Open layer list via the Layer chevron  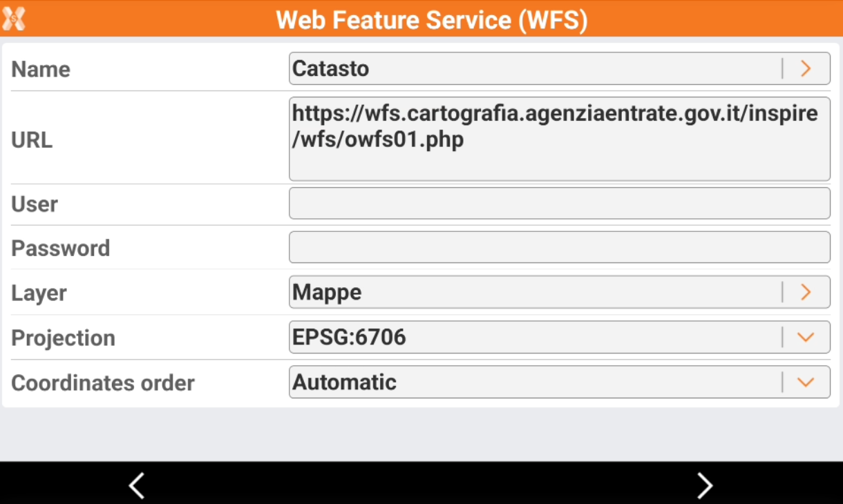(805, 292)
